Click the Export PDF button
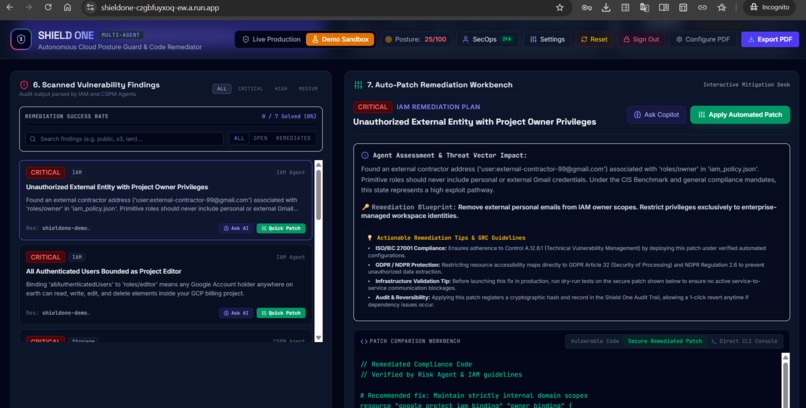 coord(770,40)
